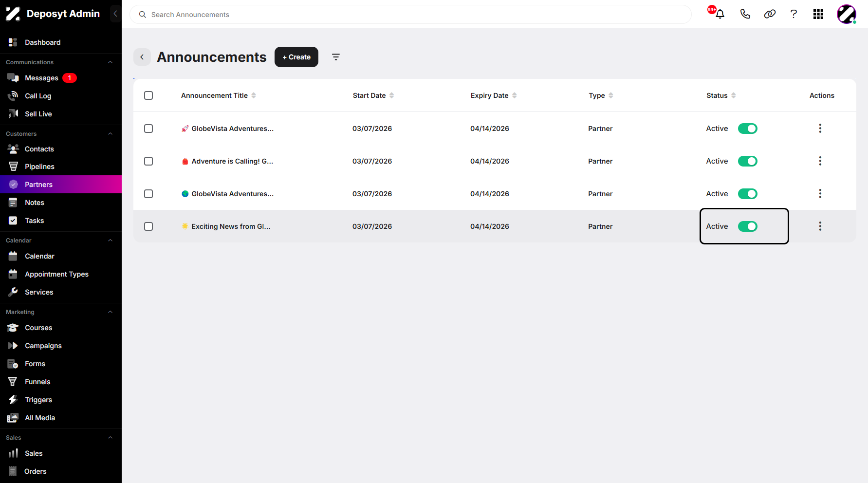Open Appointment Types in sidebar
Viewport: 868px width, 483px height.
pyautogui.click(x=61, y=274)
